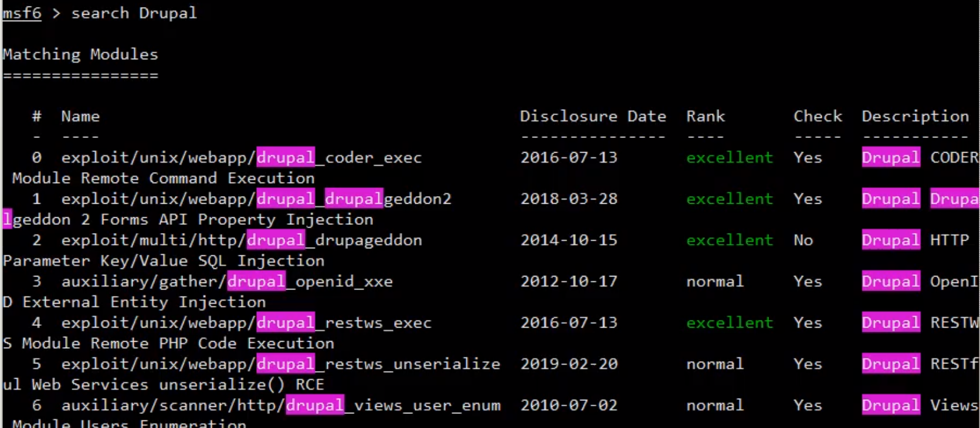Image resolution: width=980 pixels, height=428 pixels.
Task: Click 'Yes' check value in drupalgeddon2 row
Action: click(808, 199)
